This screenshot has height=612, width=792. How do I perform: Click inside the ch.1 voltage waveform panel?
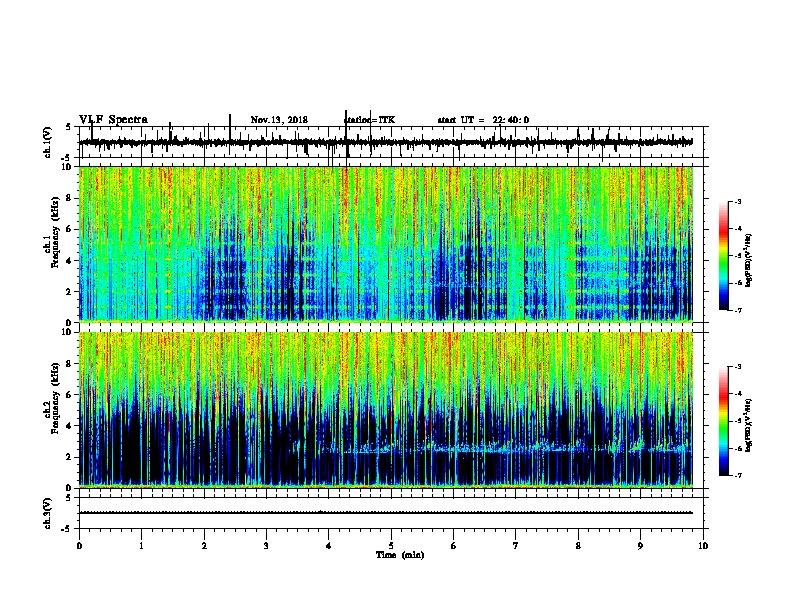coord(393,142)
